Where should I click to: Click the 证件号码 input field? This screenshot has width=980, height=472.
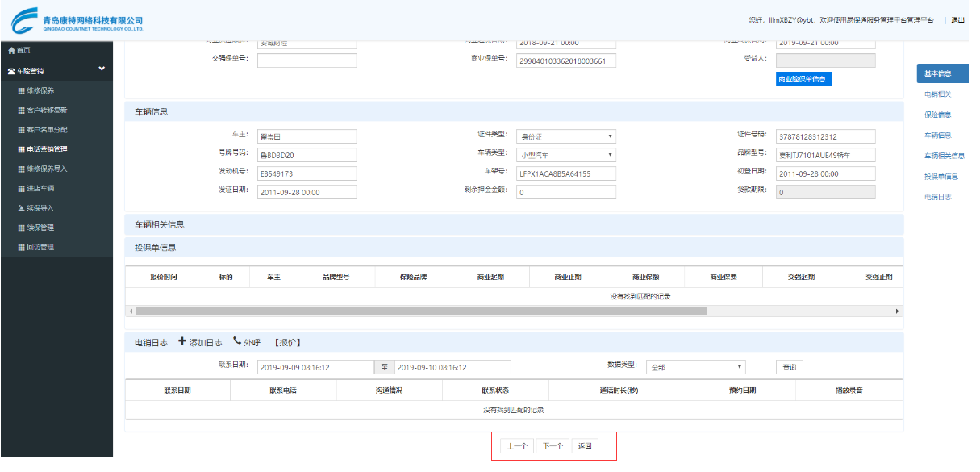(x=825, y=136)
